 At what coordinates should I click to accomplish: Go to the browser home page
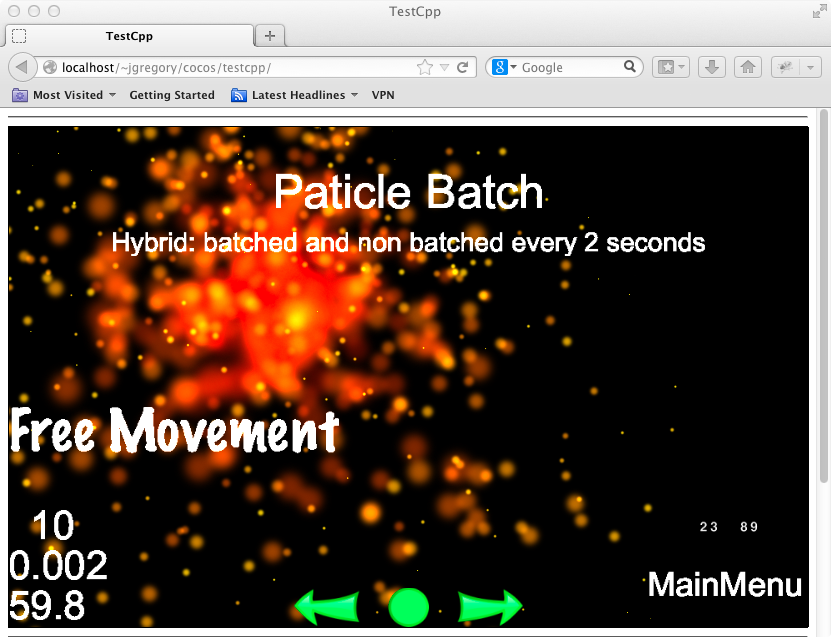[x=748, y=67]
